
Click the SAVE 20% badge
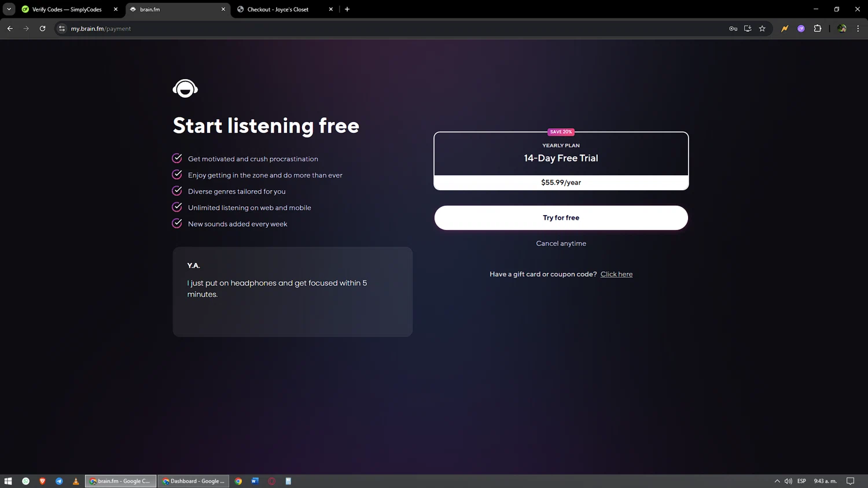coord(561,132)
